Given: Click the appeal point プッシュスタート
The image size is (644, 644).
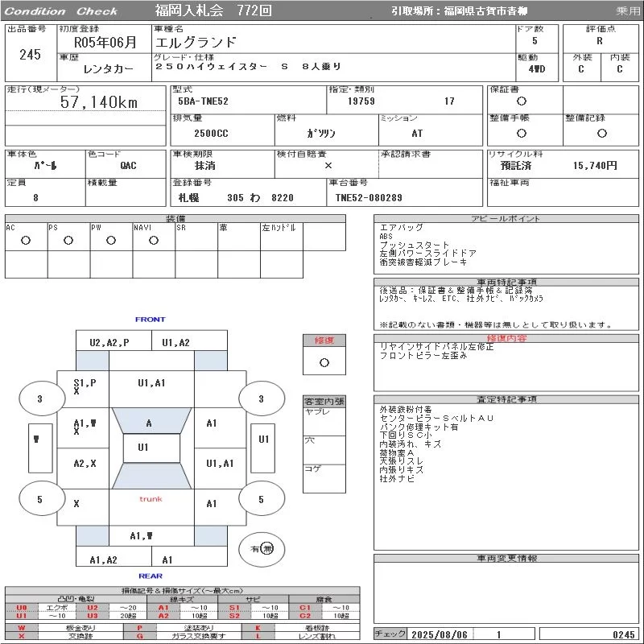Looking at the screenshot, I should coord(415,245).
